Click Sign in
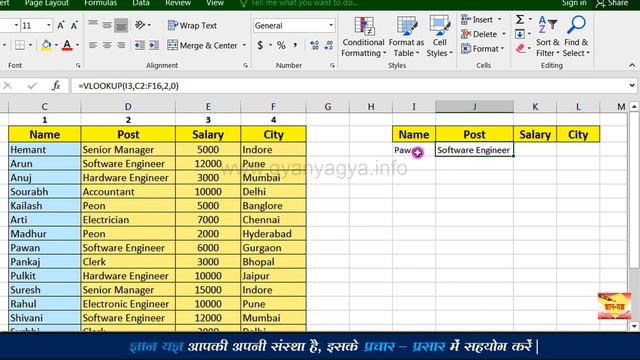Viewport: 640px width, 360px height. coord(574,3)
